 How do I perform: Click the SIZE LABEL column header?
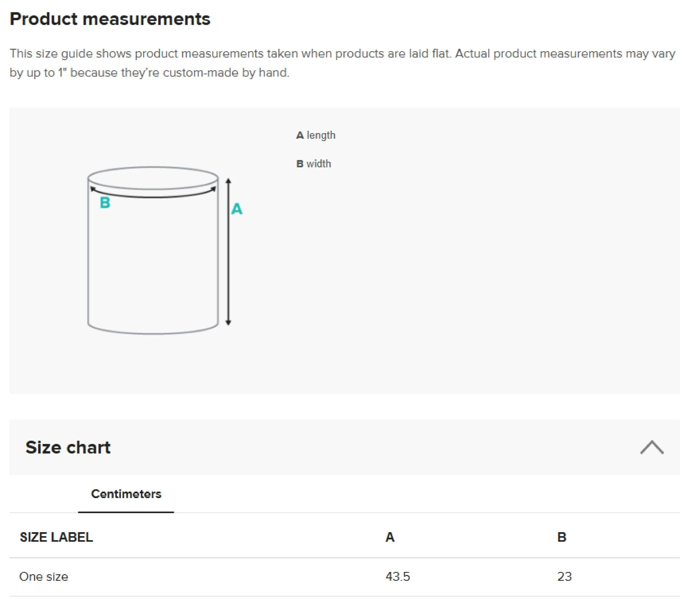point(56,537)
